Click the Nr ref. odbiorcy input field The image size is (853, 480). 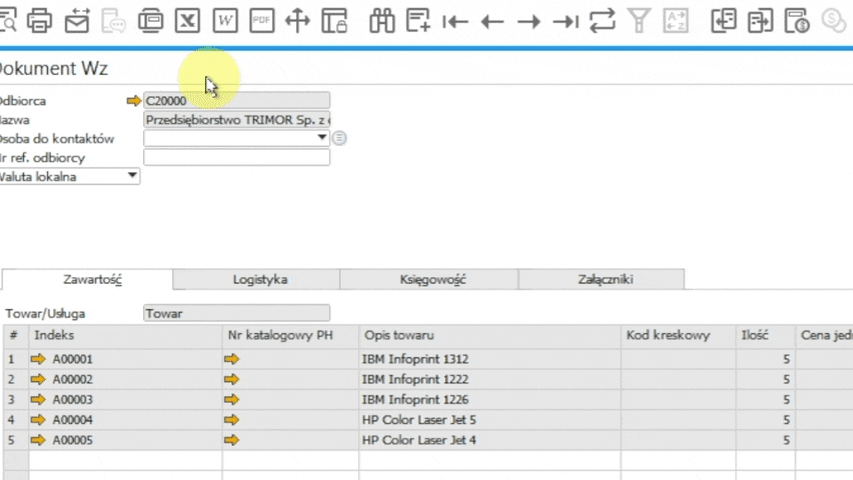(x=237, y=157)
